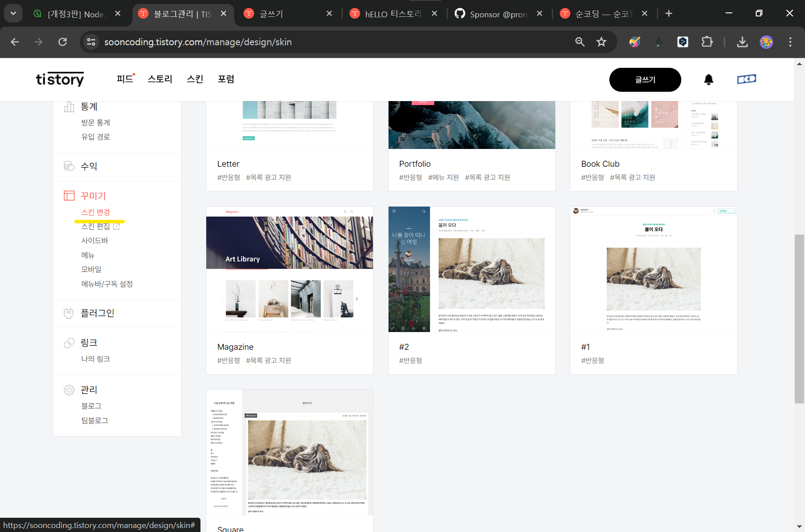Open the blog profile icon in header
The image size is (805, 532).
point(746,79)
